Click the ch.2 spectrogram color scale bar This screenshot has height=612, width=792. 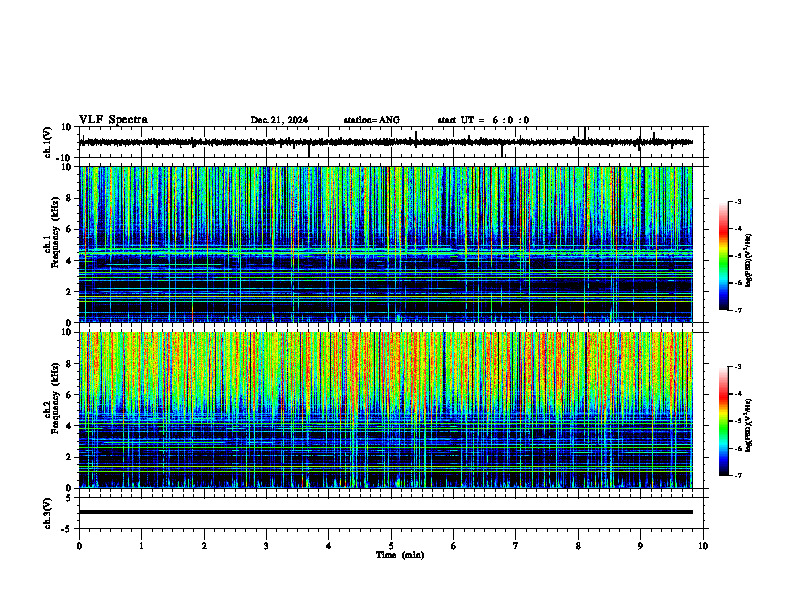[x=724, y=421]
